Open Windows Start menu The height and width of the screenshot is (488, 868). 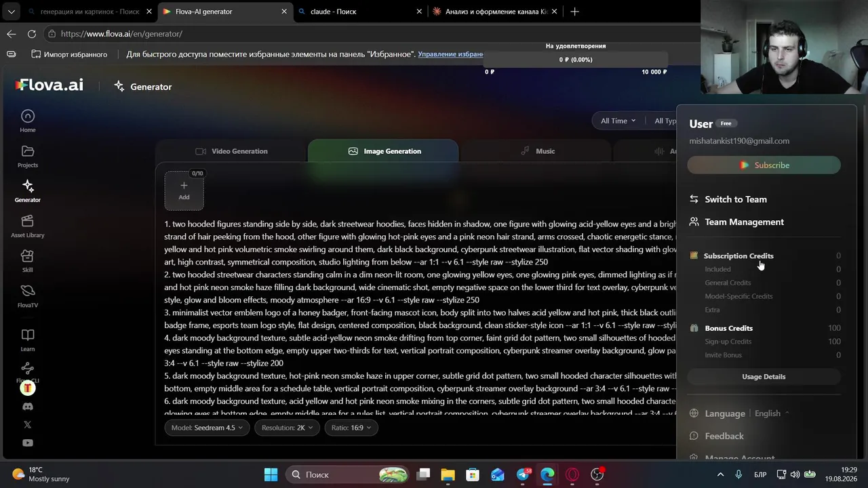[271, 474]
